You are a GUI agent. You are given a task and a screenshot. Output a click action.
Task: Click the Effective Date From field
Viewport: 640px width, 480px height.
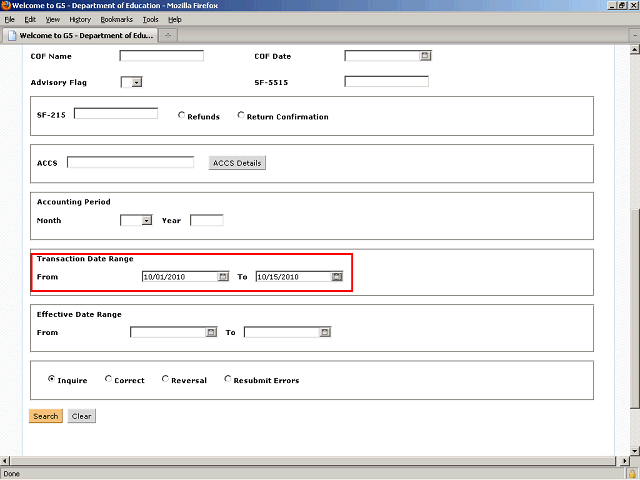coord(168,332)
